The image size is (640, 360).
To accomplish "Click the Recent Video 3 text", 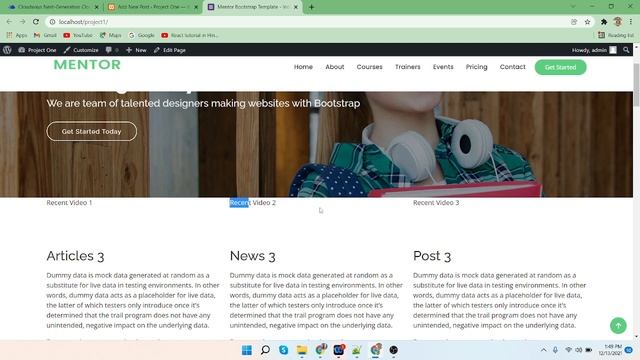I will [436, 202].
